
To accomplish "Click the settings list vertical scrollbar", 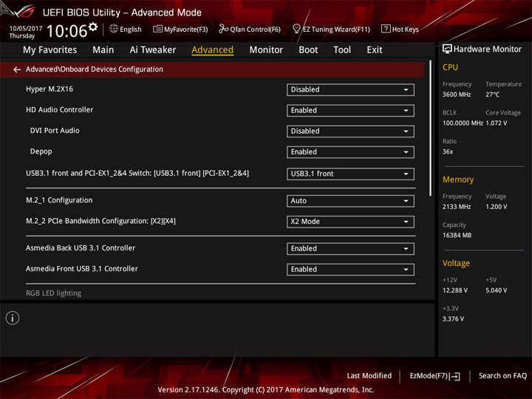I will coord(431,129).
